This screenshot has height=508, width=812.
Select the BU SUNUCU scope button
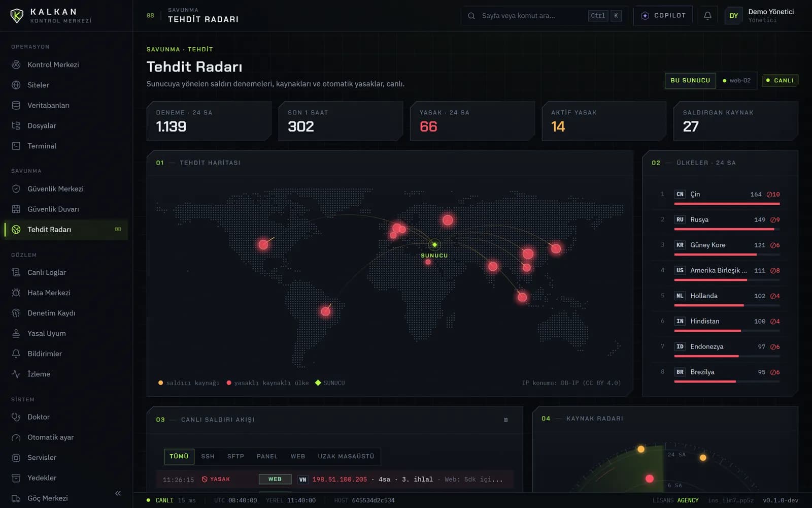pyautogui.click(x=690, y=80)
